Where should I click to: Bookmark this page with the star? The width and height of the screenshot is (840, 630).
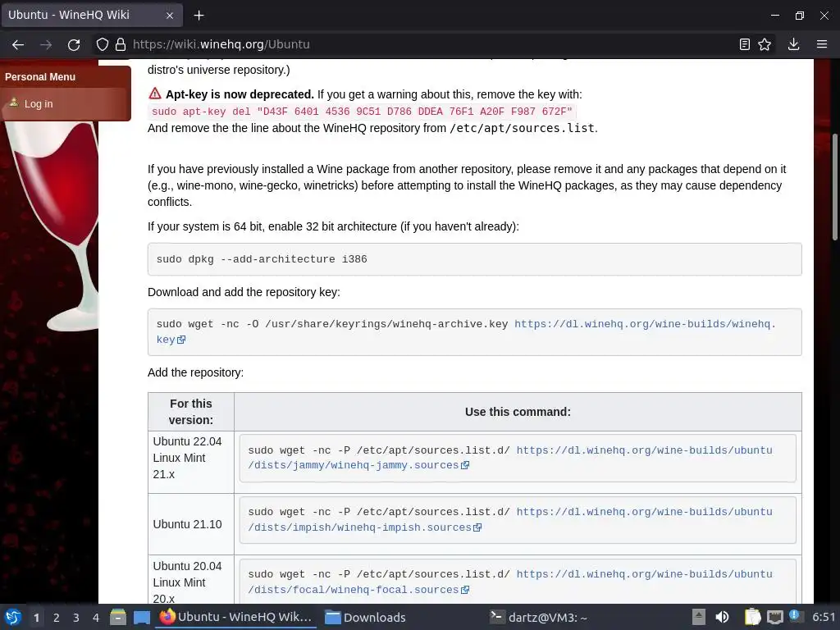click(x=765, y=44)
